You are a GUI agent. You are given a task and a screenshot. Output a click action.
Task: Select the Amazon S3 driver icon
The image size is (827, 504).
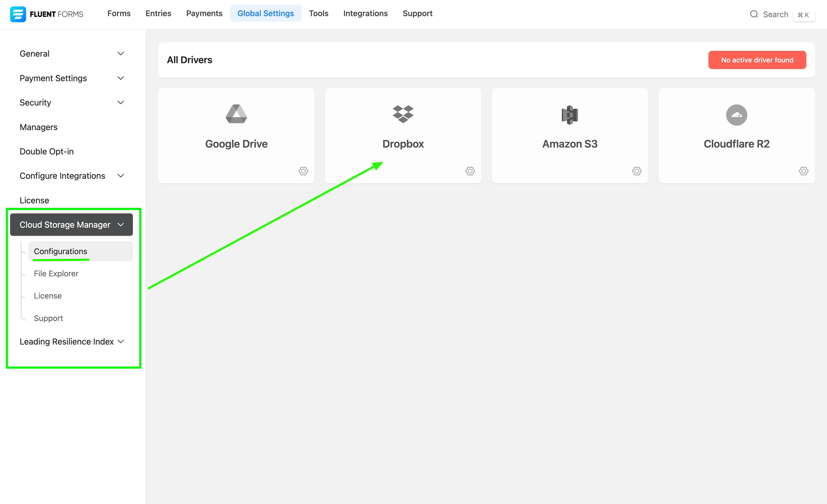pyautogui.click(x=570, y=115)
